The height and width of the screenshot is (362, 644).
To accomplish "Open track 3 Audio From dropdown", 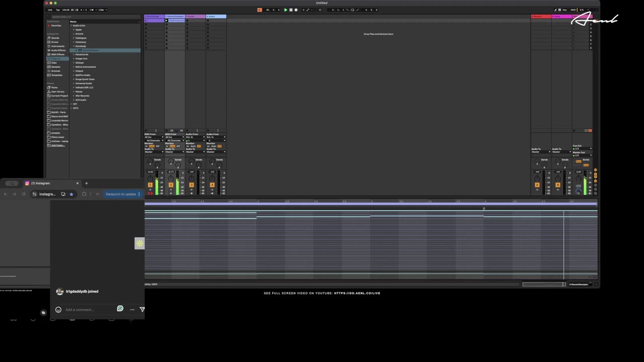I will click(195, 137).
